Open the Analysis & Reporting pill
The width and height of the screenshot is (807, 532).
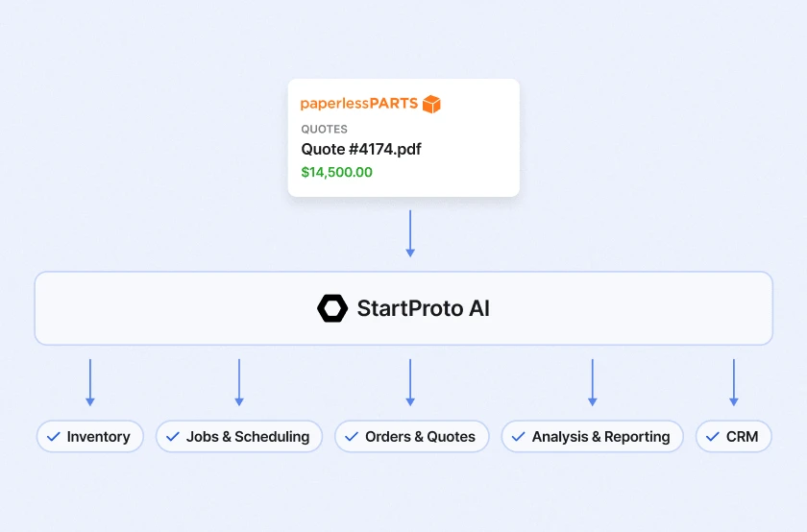[x=593, y=436]
